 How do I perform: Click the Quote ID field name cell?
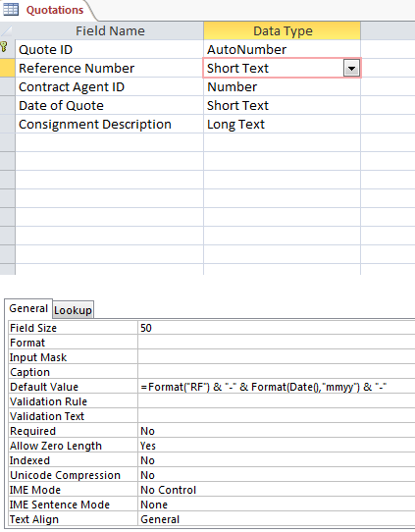[x=110, y=49]
